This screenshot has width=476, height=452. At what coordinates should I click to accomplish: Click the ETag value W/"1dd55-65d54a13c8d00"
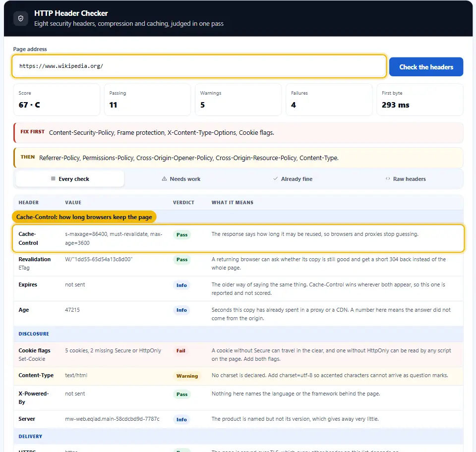click(x=99, y=259)
